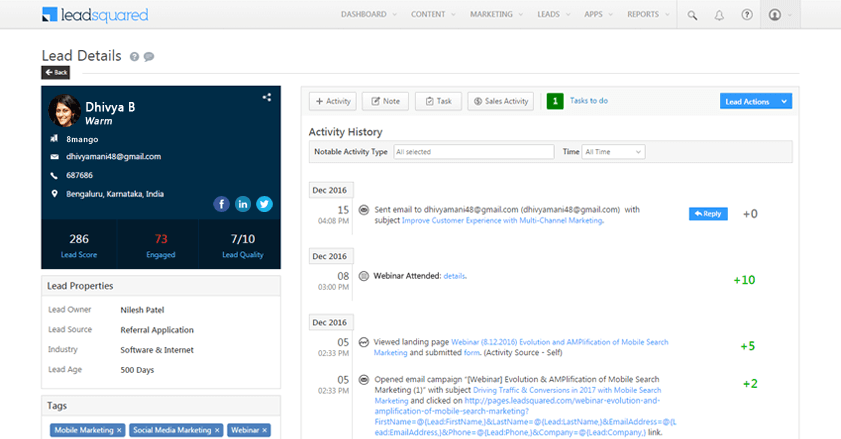Click the dhivyamani48@gmail.com address on lead card
The height and width of the screenshot is (439, 841).
click(114, 157)
